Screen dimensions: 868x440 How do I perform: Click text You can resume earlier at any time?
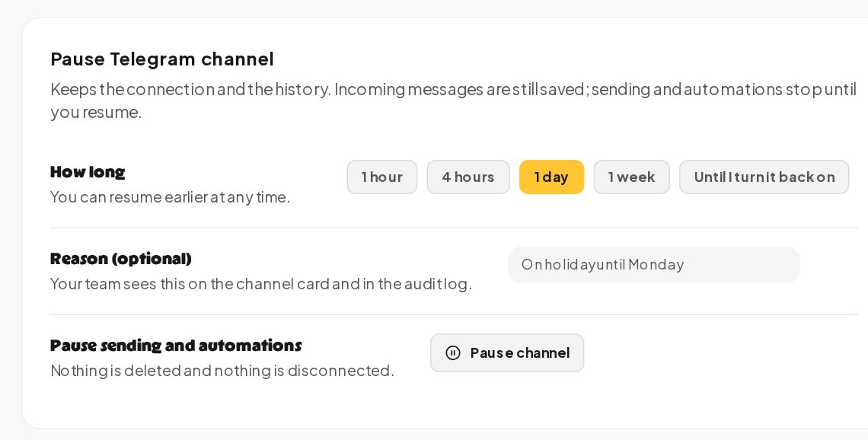pos(170,197)
